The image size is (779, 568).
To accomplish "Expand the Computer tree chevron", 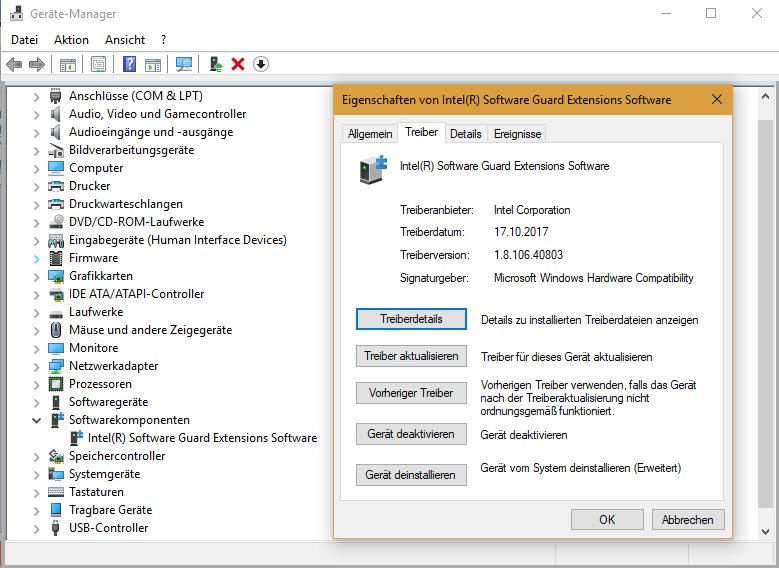I will coord(36,169).
